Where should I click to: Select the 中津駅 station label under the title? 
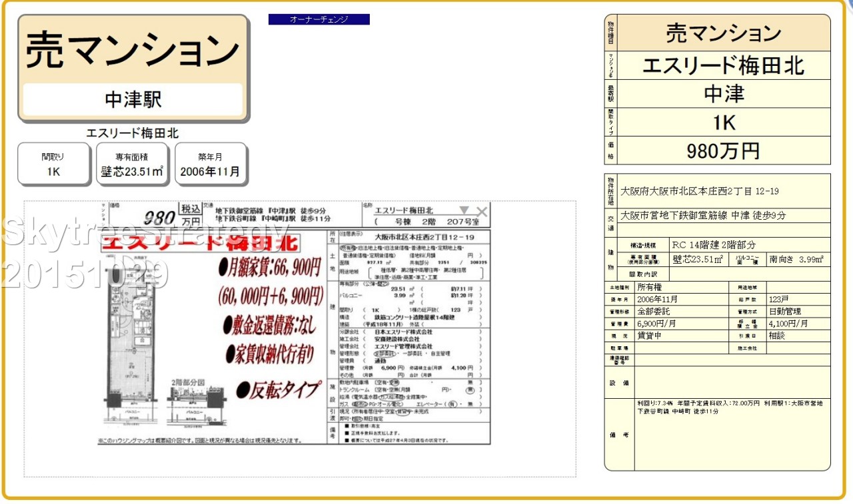pos(133,99)
